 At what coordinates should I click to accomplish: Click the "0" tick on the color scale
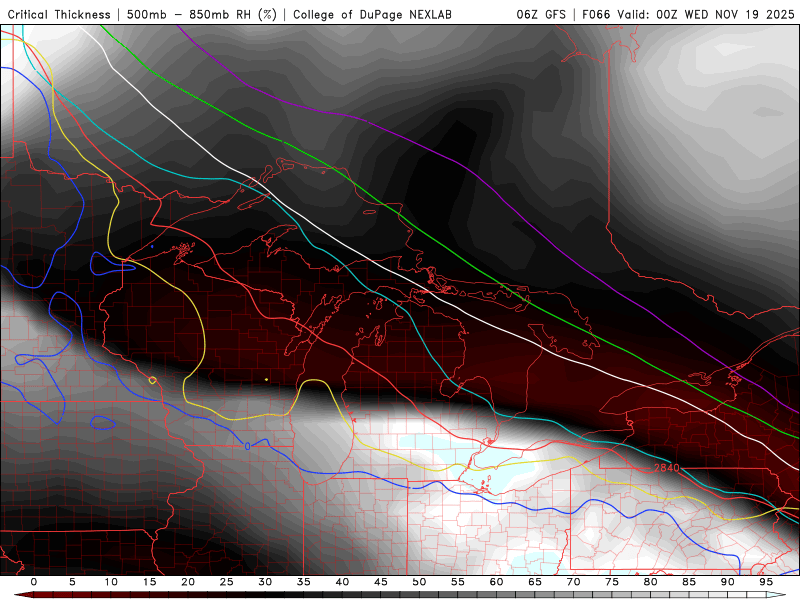coord(34,582)
